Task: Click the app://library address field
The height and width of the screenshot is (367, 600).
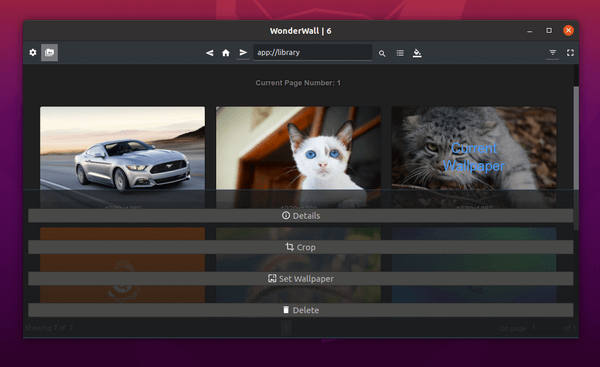Action: pos(313,52)
